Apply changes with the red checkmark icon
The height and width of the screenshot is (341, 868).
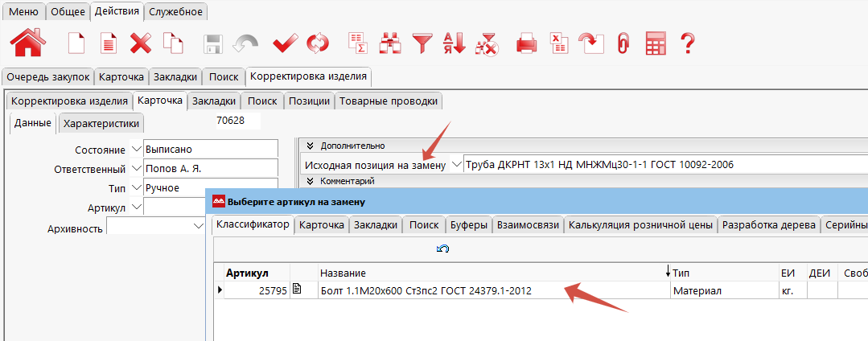[285, 43]
